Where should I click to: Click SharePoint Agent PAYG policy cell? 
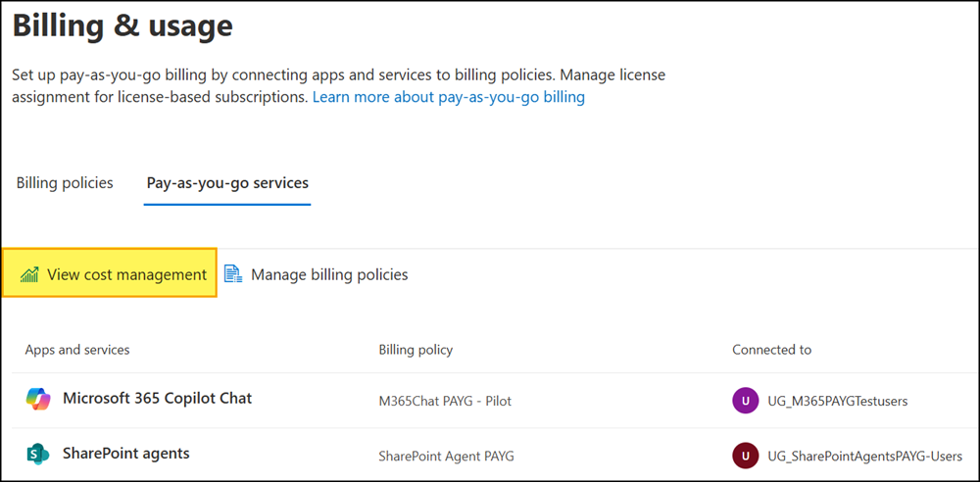(x=446, y=457)
